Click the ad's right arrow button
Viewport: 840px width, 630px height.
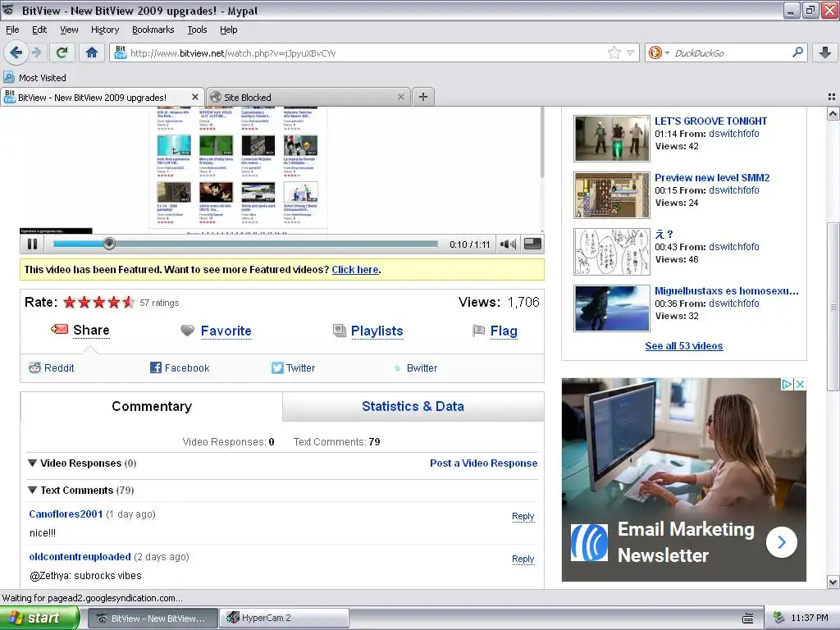click(x=781, y=542)
